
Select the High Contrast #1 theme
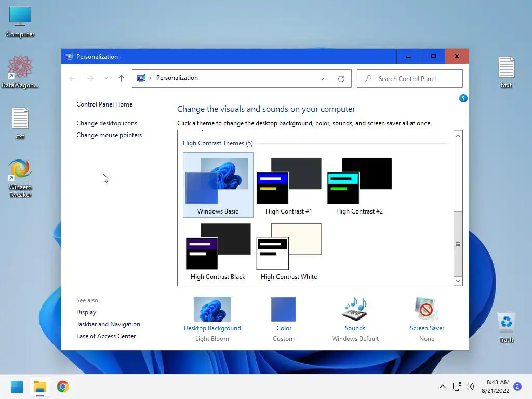[x=289, y=185]
